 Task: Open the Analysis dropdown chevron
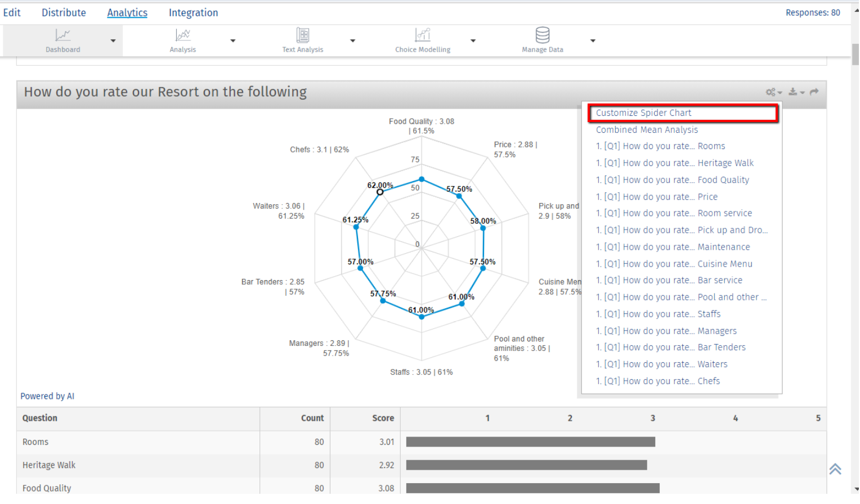232,40
